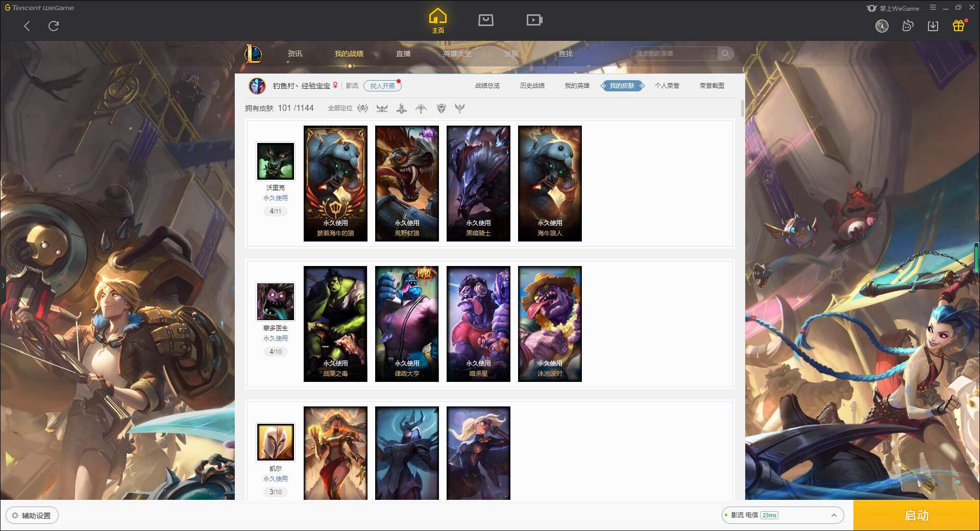Switch to the 资讯 tab
Viewport: 980px width, 531px height.
pyautogui.click(x=295, y=54)
